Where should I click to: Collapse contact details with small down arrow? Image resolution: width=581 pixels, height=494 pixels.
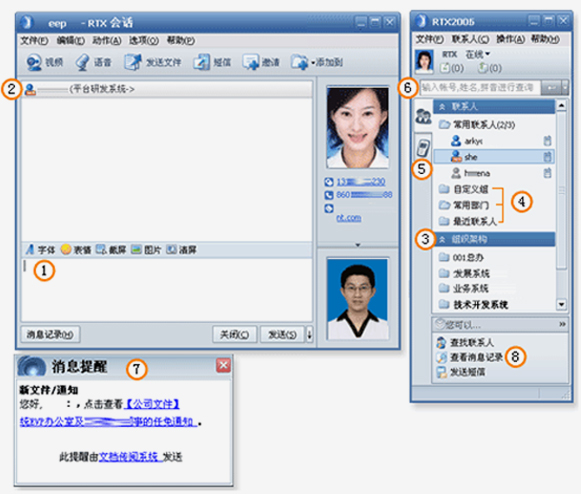pyautogui.click(x=358, y=245)
